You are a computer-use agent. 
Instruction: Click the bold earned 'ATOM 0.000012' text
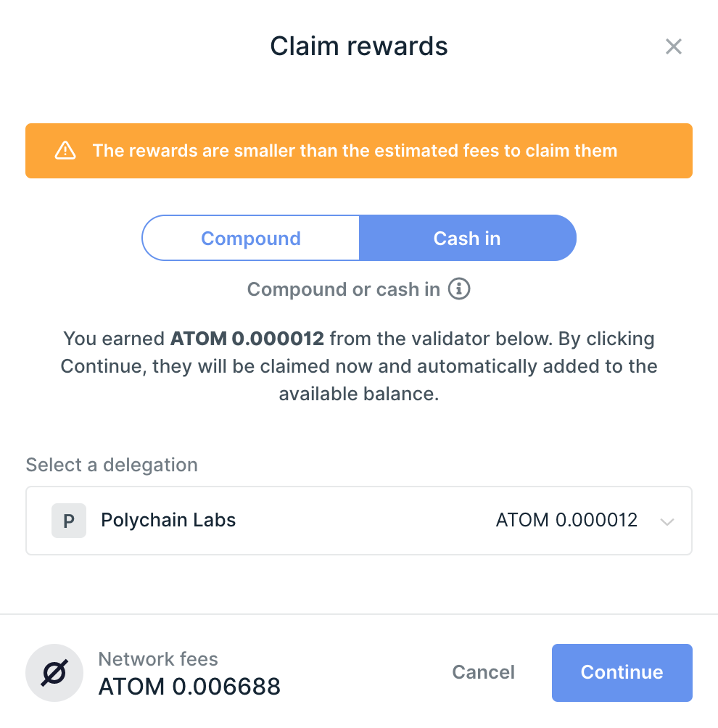point(247,339)
